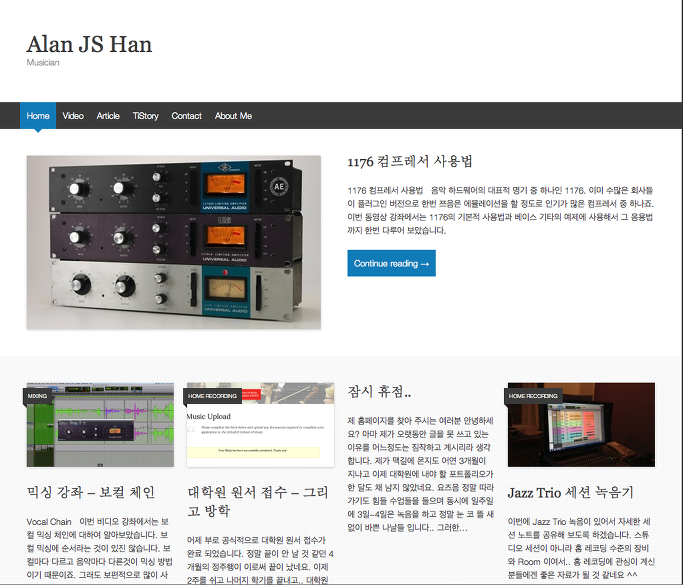Click the excerpt beginning '제 홈페이지를 찾아'
The image size is (683, 585).
coord(421,474)
